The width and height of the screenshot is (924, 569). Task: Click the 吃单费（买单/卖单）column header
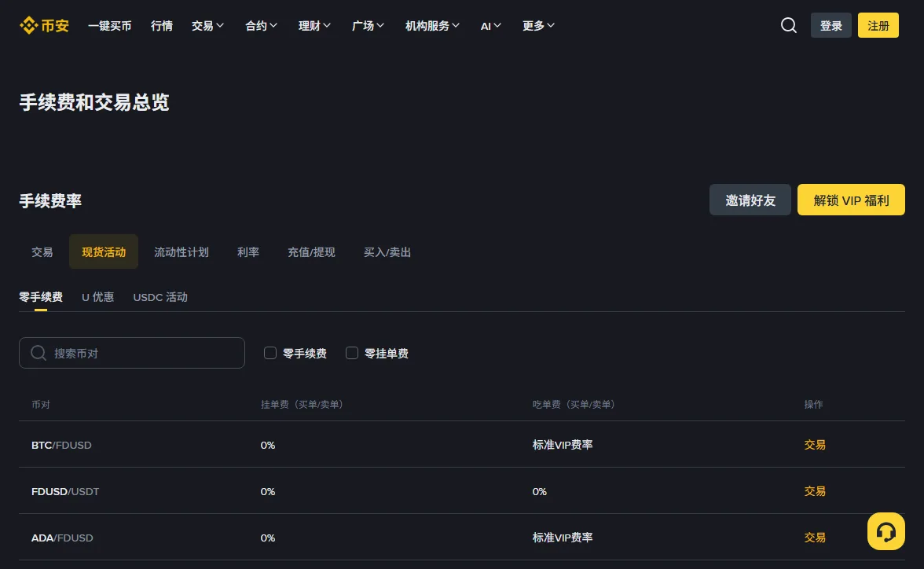click(x=574, y=405)
